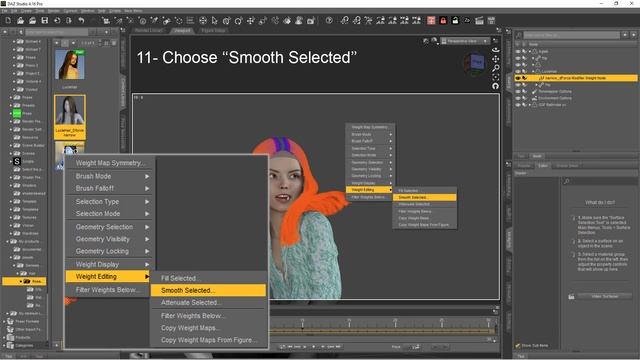Viewport: 640px width, 360px height.
Task: Click the green unlock toolbar icon
Action: tap(455, 20)
